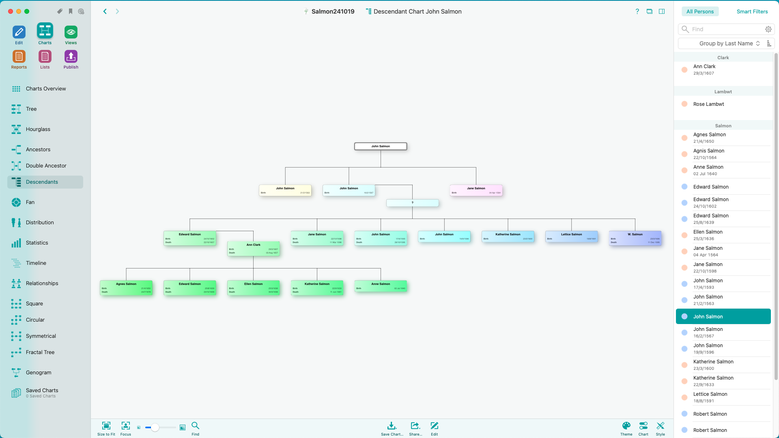Open the Genogram chart
Screen dimensions: 779x438
coord(45,372)
